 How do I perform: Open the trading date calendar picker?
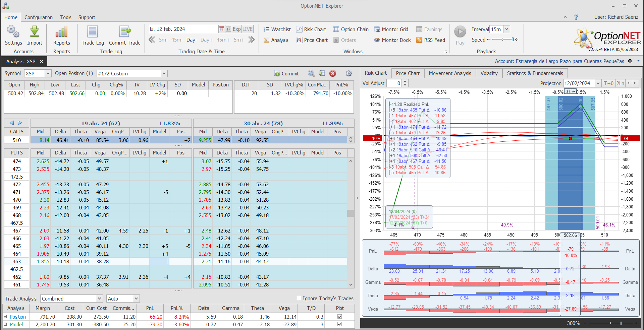pos(221,29)
